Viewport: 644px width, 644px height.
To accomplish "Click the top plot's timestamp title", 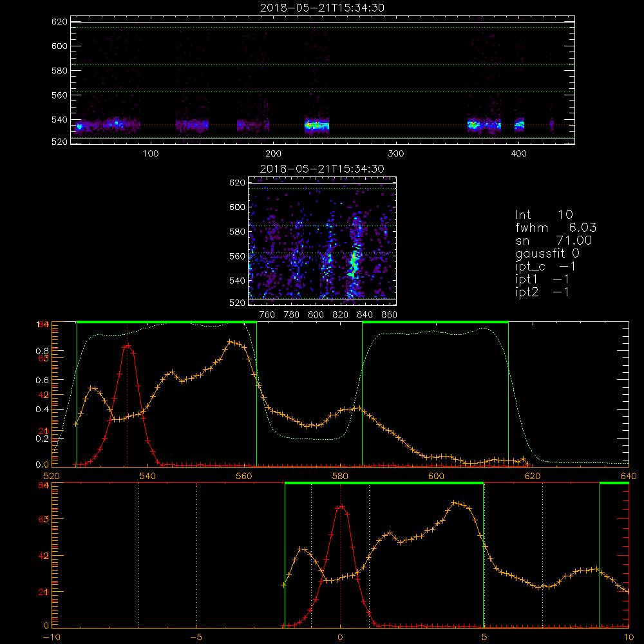I will [x=322, y=8].
